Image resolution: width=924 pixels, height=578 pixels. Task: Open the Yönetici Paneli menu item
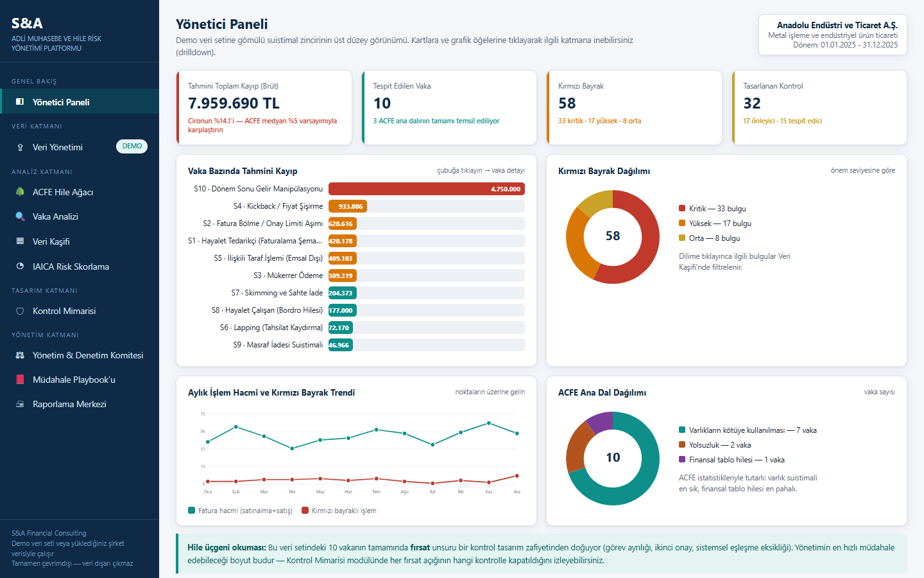tap(80, 101)
